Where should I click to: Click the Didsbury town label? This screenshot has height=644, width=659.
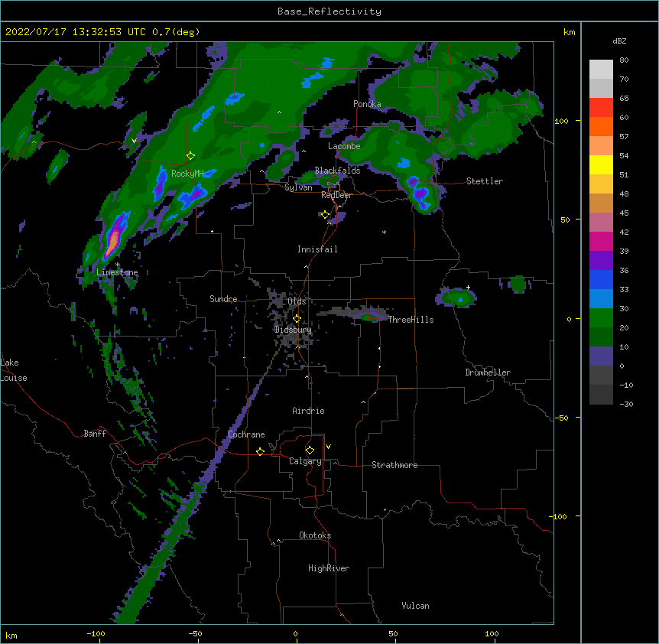pyautogui.click(x=294, y=330)
